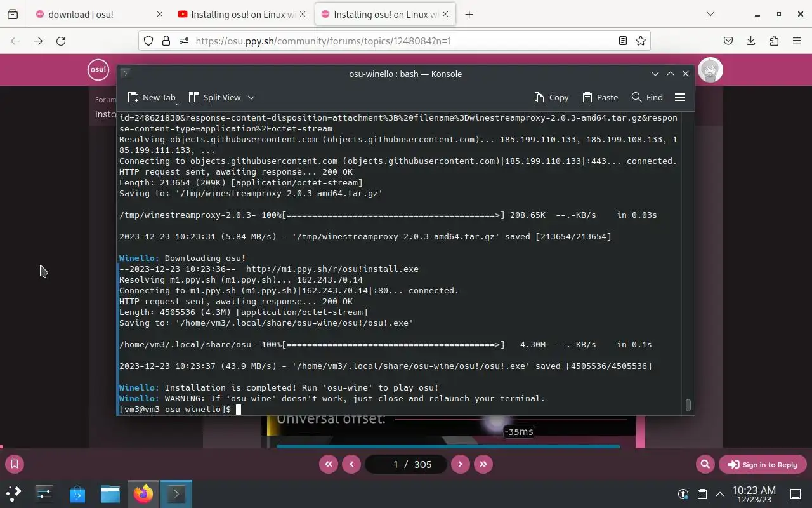Click the show desktop button
The image size is (812, 508).
tap(796, 494)
